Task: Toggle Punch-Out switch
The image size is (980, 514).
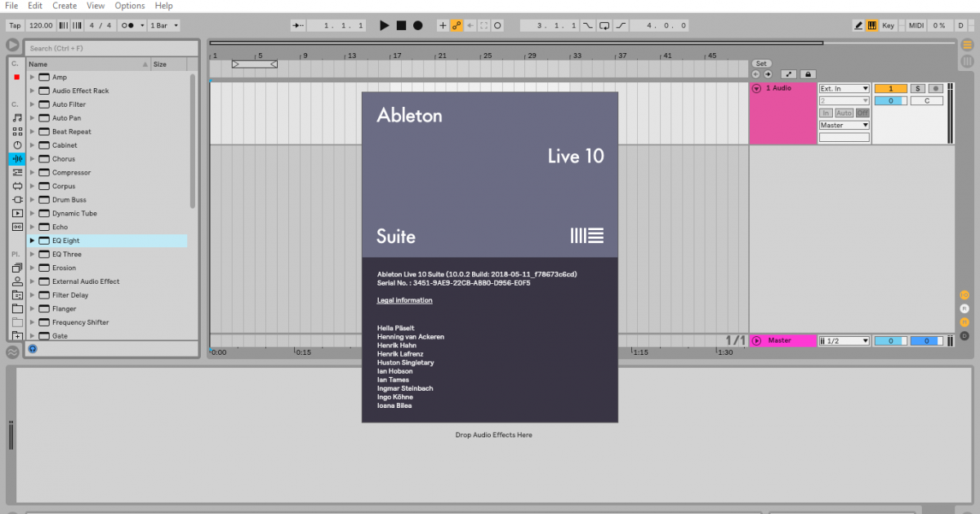Action: point(621,25)
